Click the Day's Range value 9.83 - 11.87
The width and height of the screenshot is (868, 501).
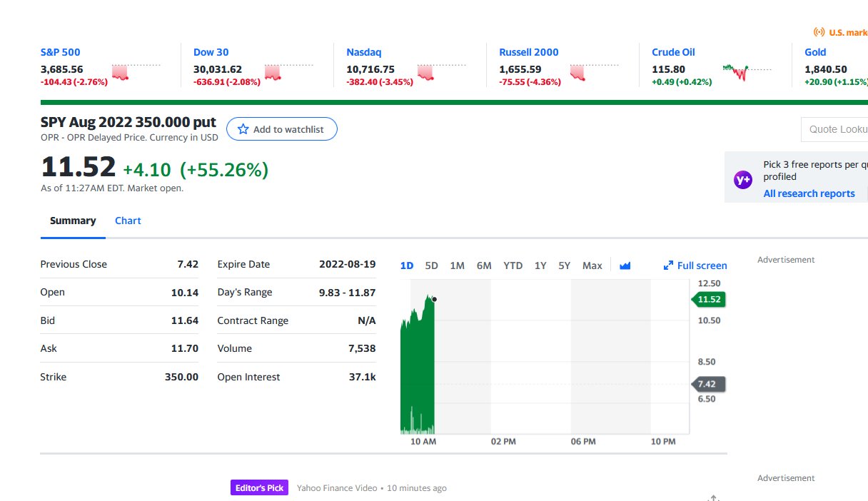pyautogui.click(x=347, y=292)
